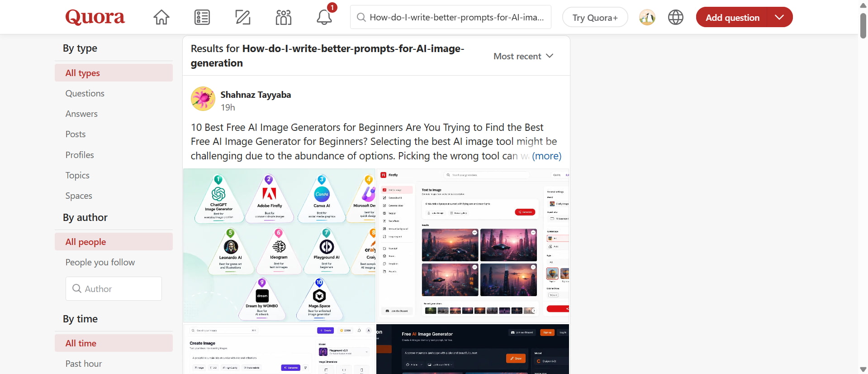The width and height of the screenshot is (868, 374).
Task: Open the language globe icon
Action: point(676,17)
